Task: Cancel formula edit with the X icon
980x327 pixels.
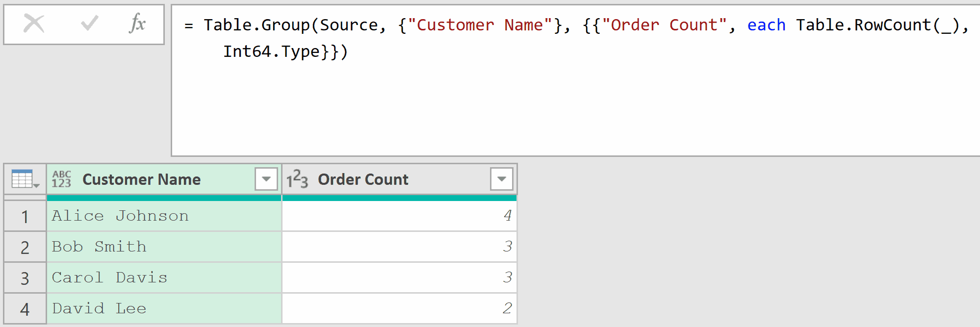Action: tap(34, 23)
